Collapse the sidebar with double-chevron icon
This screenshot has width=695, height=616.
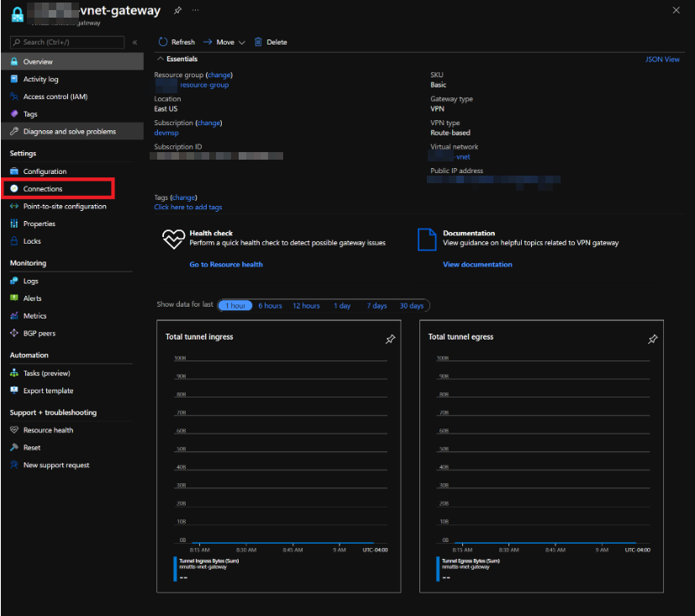[134, 42]
